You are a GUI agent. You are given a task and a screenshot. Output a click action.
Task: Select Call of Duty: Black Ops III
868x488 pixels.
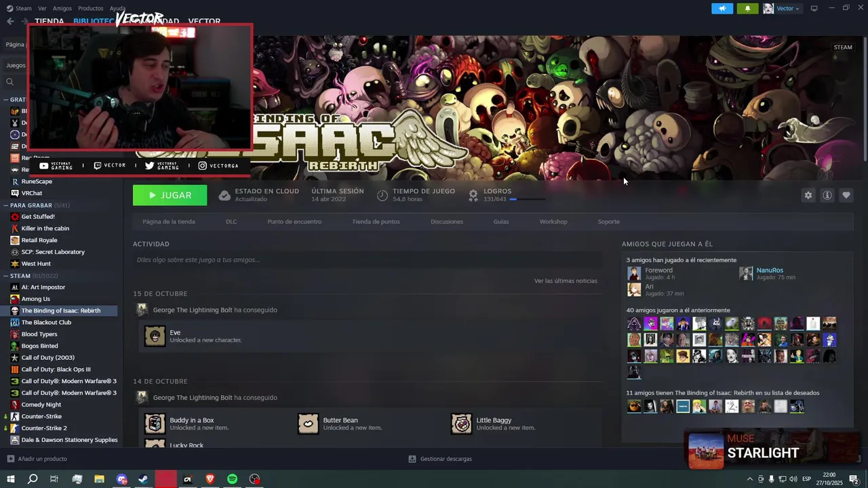tap(59, 369)
